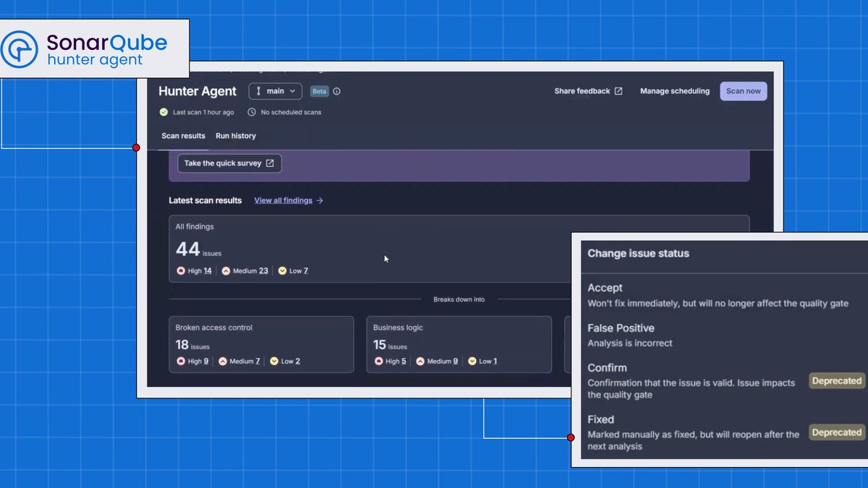
Task: Switch to the Run history tab
Action: click(x=236, y=136)
